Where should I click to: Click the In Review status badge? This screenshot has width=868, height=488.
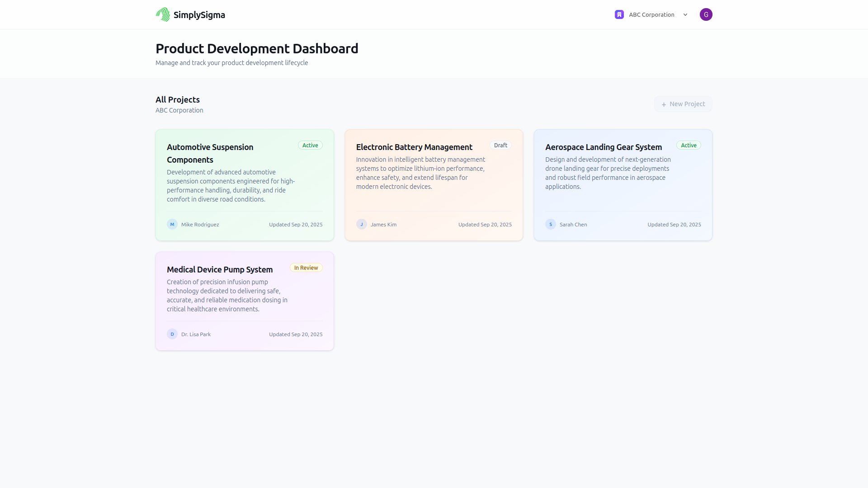[306, 267]
